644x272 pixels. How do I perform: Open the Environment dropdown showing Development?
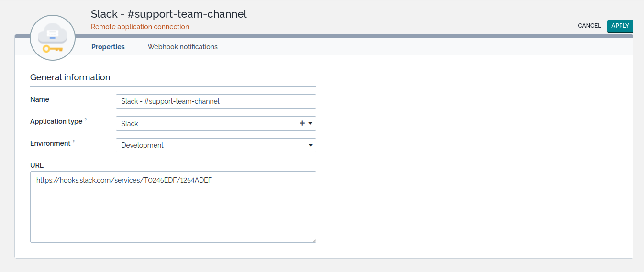pos(216,145)
